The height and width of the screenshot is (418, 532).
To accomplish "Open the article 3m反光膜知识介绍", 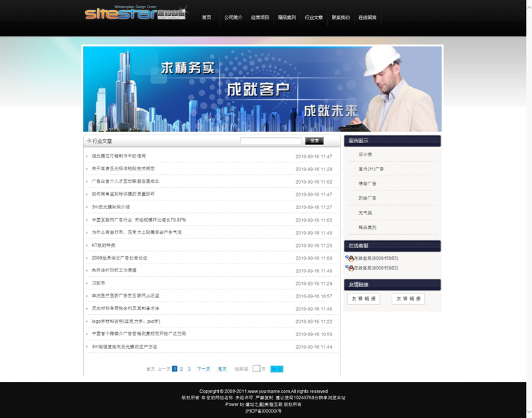I will (x=110, y=207).
